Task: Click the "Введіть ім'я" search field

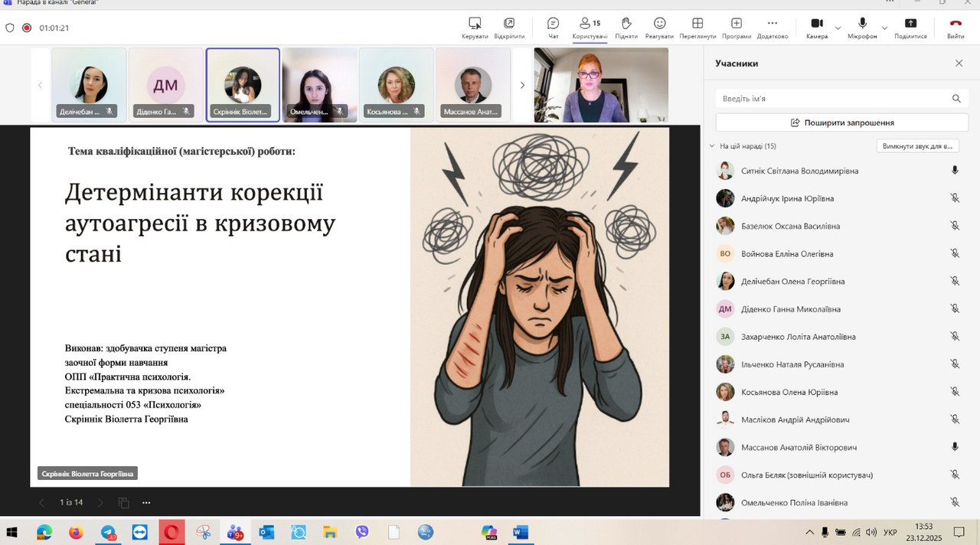Action: pyautogui.click(x=831, y=99)
